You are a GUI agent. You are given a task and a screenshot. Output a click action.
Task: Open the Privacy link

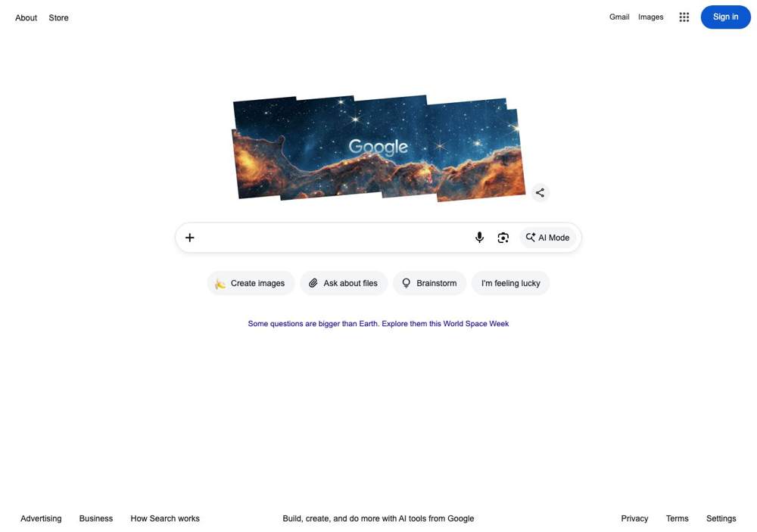click(634, 518)
